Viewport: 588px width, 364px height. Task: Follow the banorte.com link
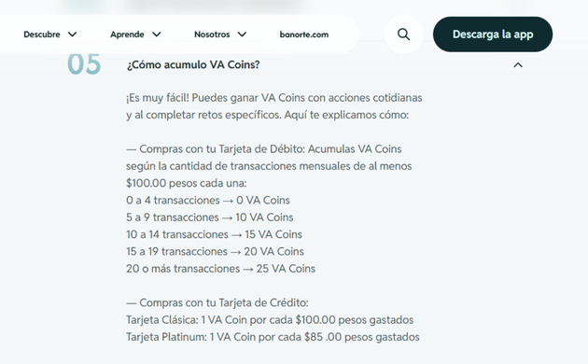click(304, 35)
